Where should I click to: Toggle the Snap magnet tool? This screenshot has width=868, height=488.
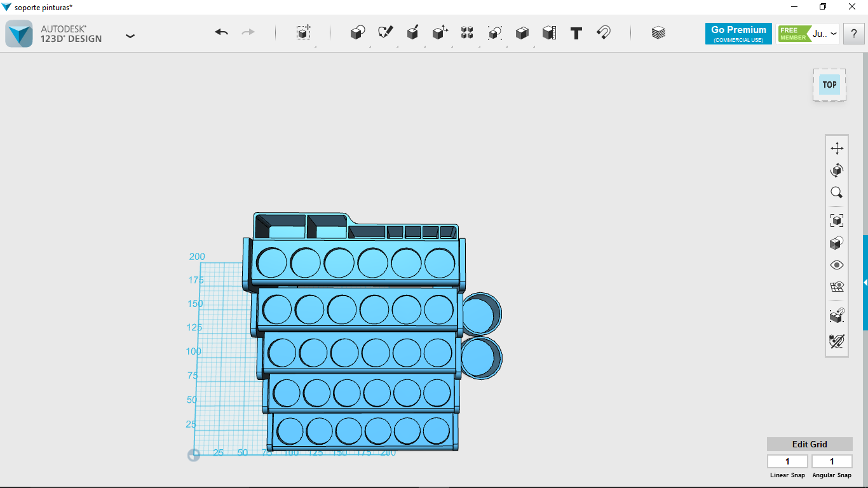tap(604, 32)
